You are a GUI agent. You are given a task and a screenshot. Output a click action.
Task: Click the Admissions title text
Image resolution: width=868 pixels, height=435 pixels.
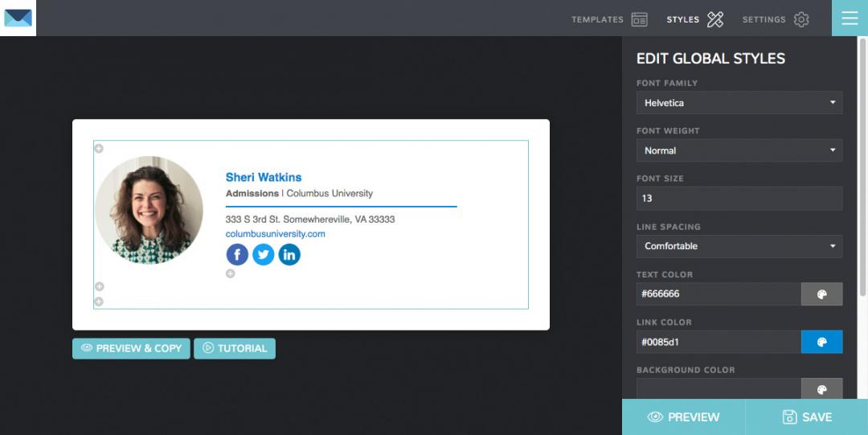coord(252,194)
